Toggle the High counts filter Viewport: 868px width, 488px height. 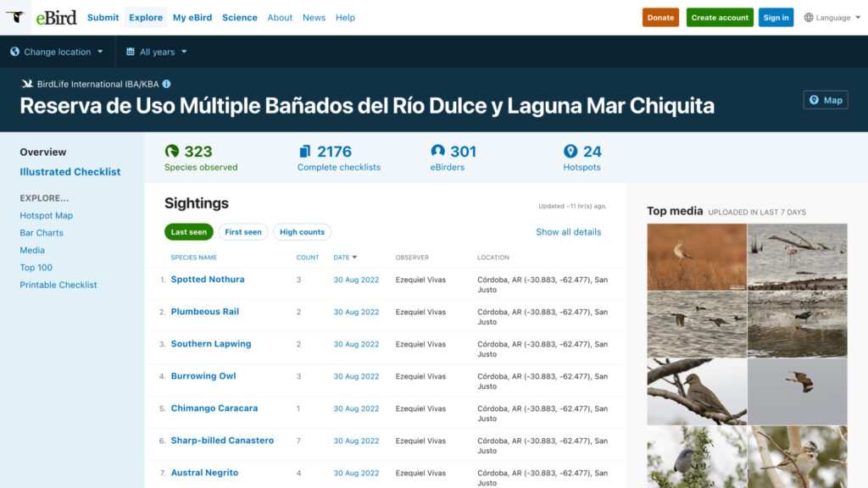302,232
